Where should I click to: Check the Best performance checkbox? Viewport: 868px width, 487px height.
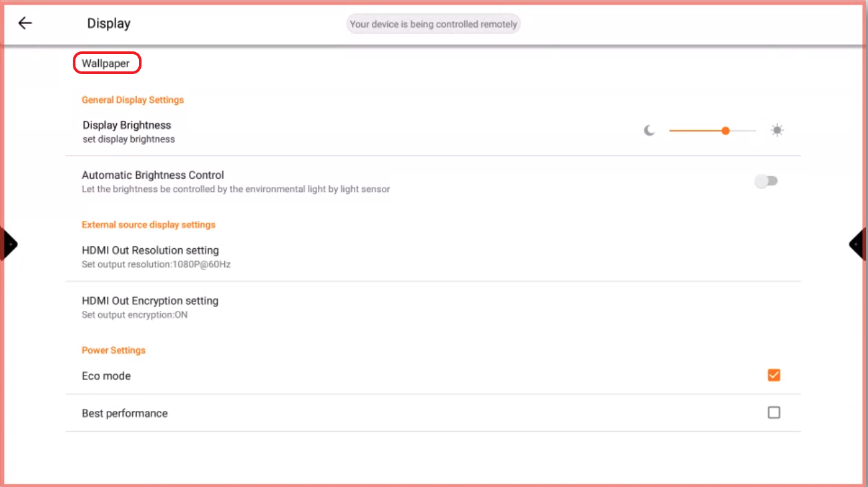coord(774,413)
